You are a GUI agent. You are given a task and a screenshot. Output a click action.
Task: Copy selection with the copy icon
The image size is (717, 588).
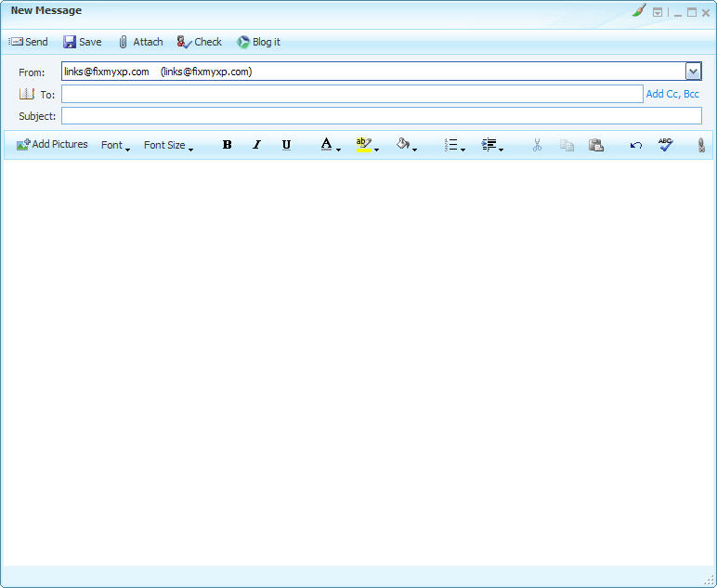coord(567,146)
